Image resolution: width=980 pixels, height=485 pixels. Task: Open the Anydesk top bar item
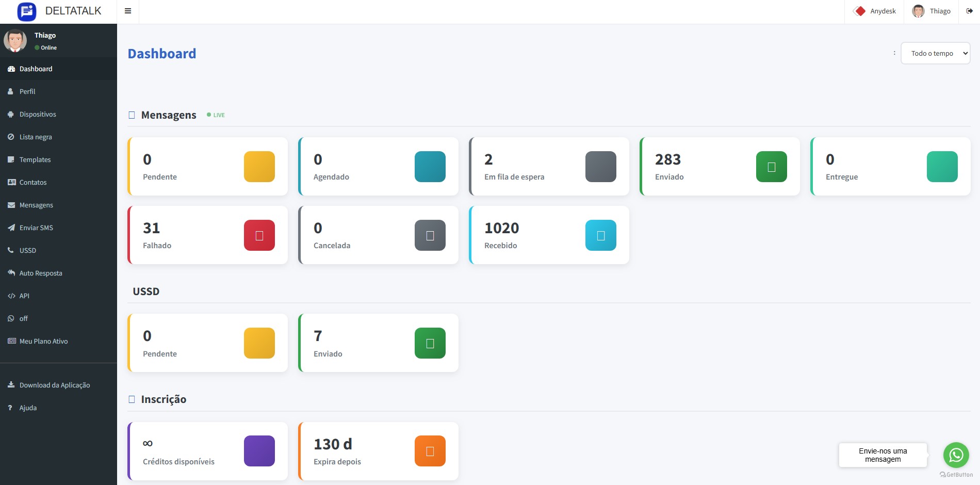coord(875,11)
